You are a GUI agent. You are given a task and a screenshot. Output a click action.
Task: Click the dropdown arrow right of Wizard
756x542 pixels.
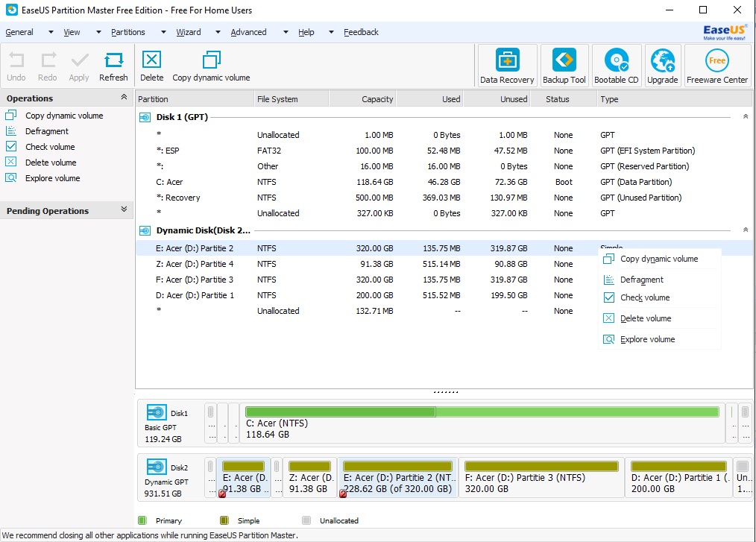click(x=218, y=32)
